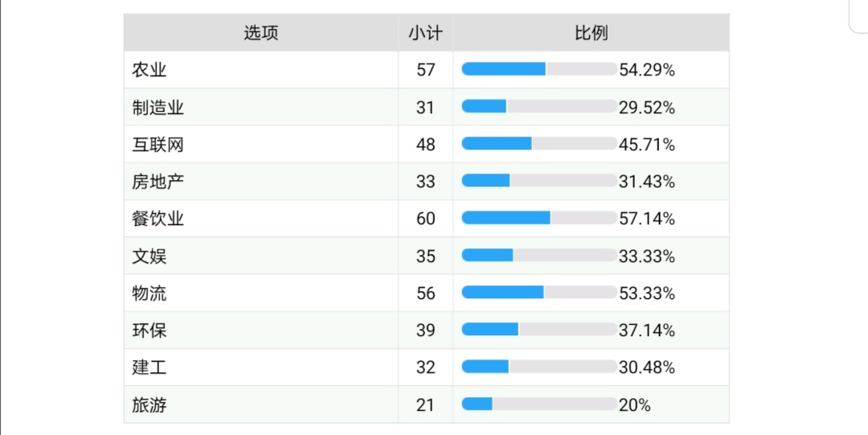Select the 农业 row label
This screenshot has height=435, width=868.
pos(149,70)
